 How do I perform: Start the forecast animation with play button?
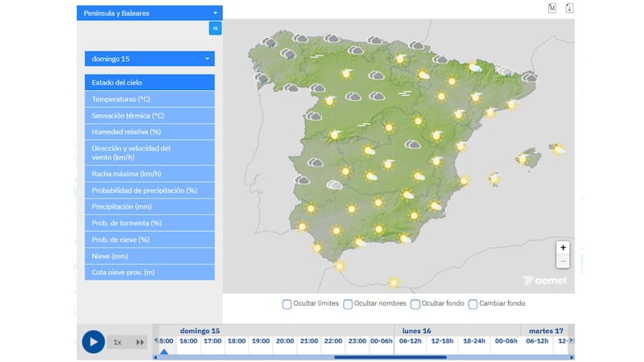tap(93, 341)
